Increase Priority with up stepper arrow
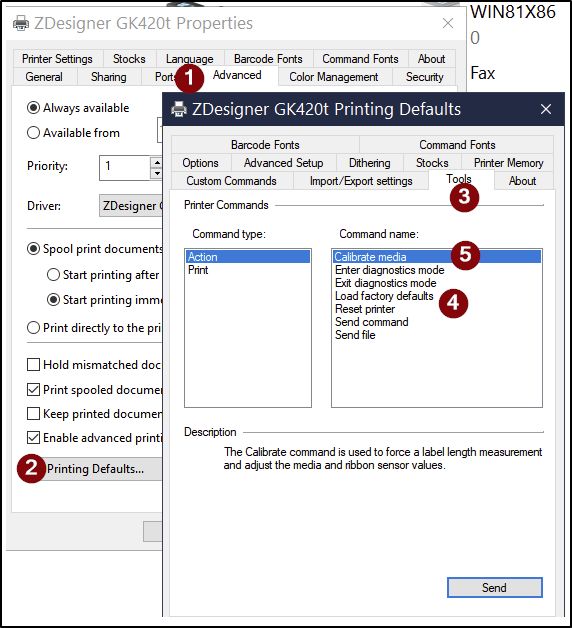The height and width of the screenshot is (628, 572). click(157, 163)
